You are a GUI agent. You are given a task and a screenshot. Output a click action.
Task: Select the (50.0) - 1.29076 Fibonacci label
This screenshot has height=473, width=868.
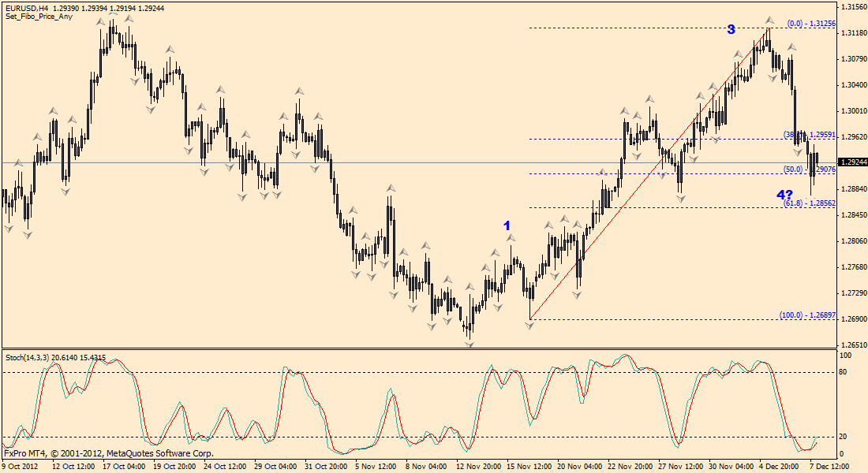click(810, 169)
